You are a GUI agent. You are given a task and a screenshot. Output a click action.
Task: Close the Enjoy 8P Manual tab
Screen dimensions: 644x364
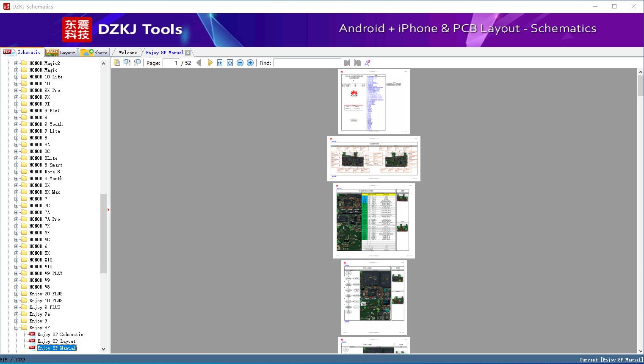click(x=188, y=53)
